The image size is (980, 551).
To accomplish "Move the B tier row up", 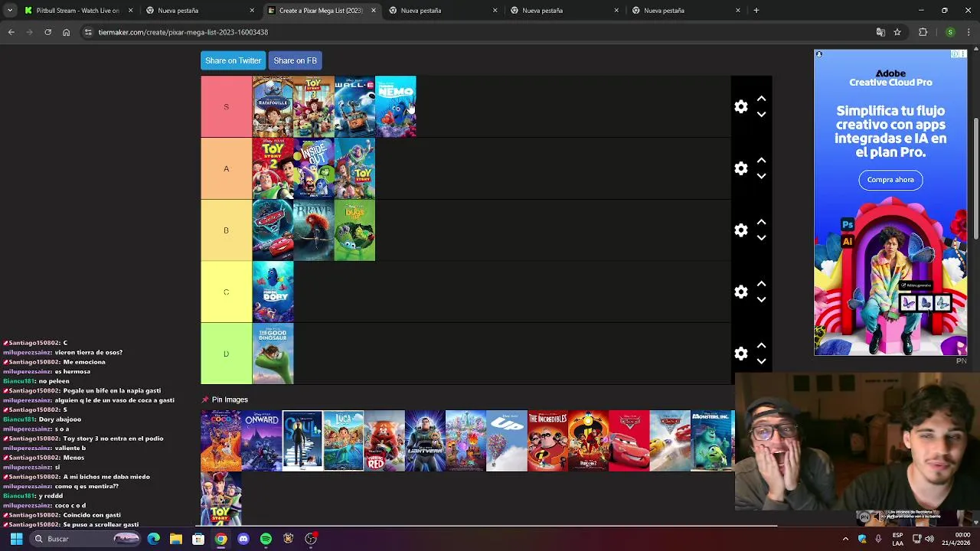I will 761,222.
